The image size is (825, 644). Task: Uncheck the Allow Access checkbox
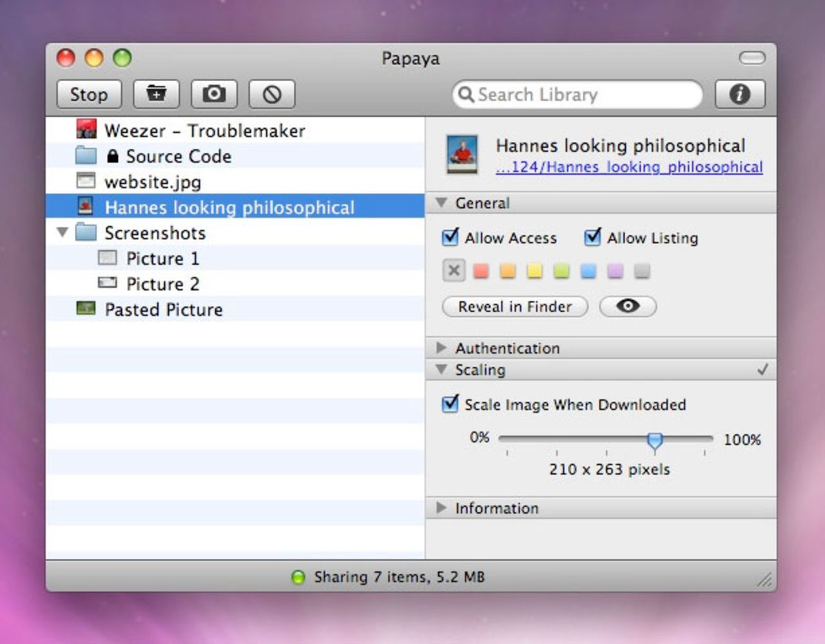(x=451, y=237)
